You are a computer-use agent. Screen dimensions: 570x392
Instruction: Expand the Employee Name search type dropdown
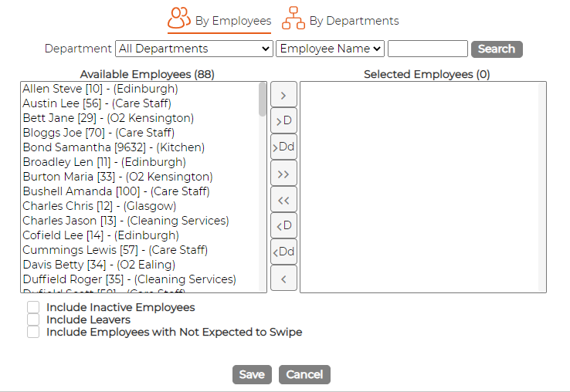coord(330,49)
